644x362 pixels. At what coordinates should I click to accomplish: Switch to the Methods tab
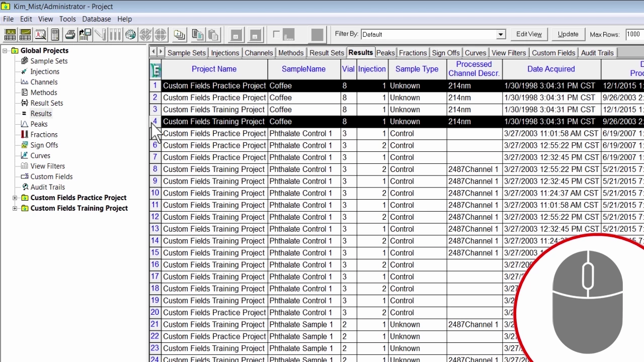pyautogui.click(x=291, y=53)
